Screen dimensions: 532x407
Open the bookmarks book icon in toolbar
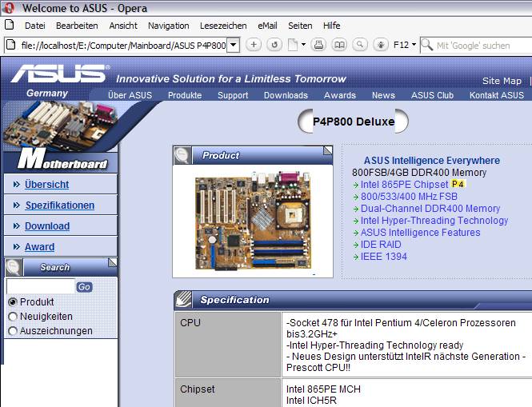tap(339, 45)
